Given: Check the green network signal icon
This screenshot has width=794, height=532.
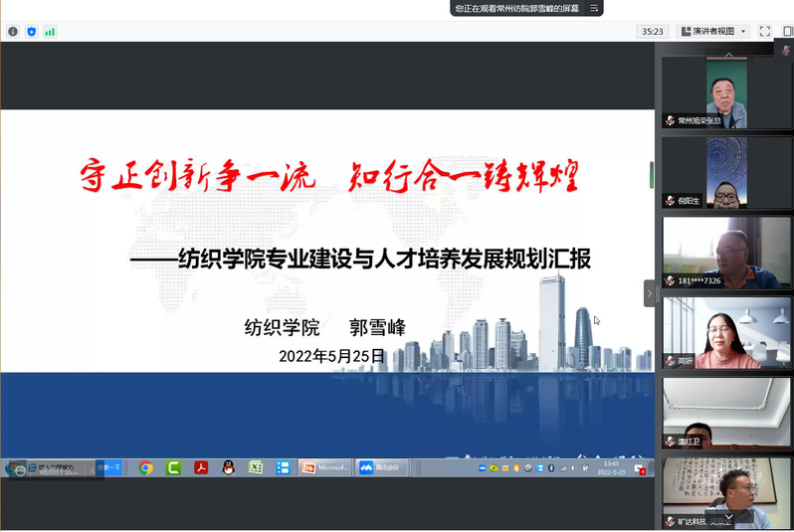Looking at the screenshot, I should pos(50,32).
